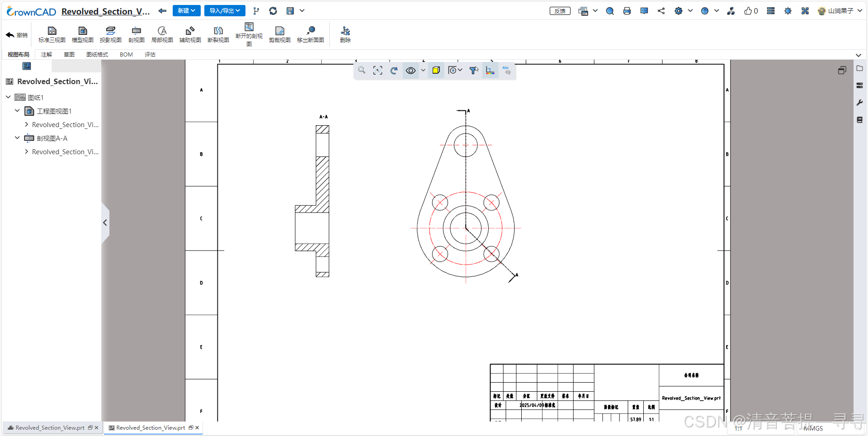Collapse the 工程图视图1 tree node
This screenshot has height=436, width=868.
tap(17, 111)
